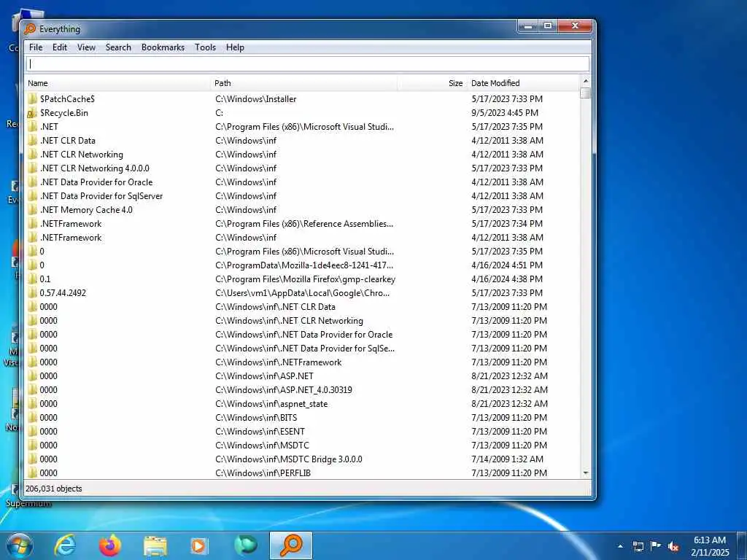The height and width of the screenshot is (560, 747).
Task: Open the Search menu
Action: coord(118,47)
